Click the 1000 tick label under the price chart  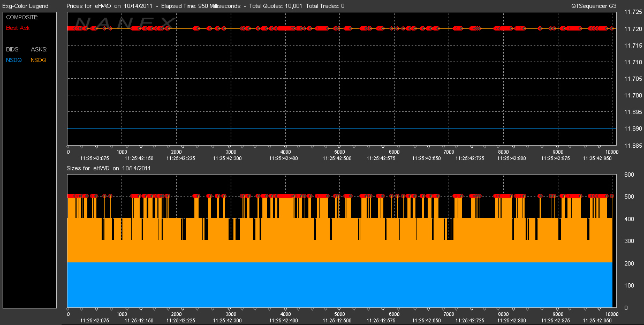pyautogui.click(x=122, y=152)
